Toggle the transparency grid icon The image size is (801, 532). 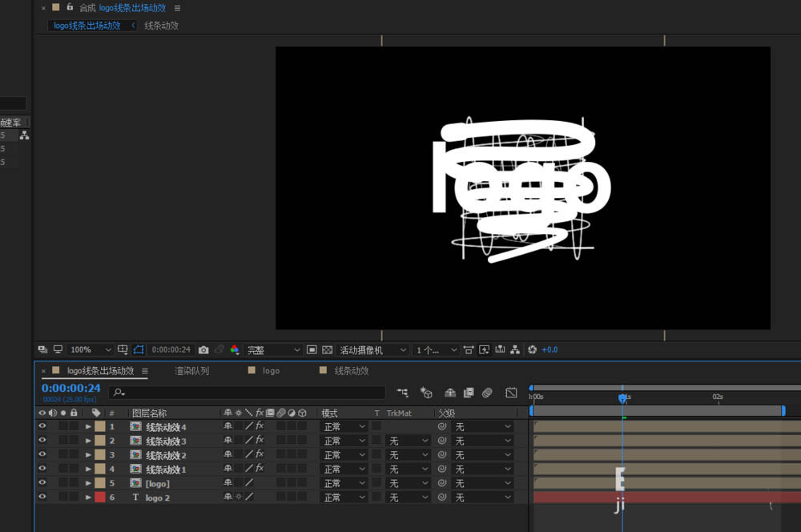pos(327,350)
